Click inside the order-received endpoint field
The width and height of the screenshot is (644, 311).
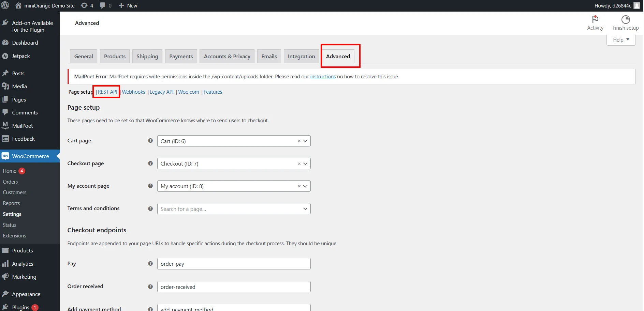tap(234, 286)
